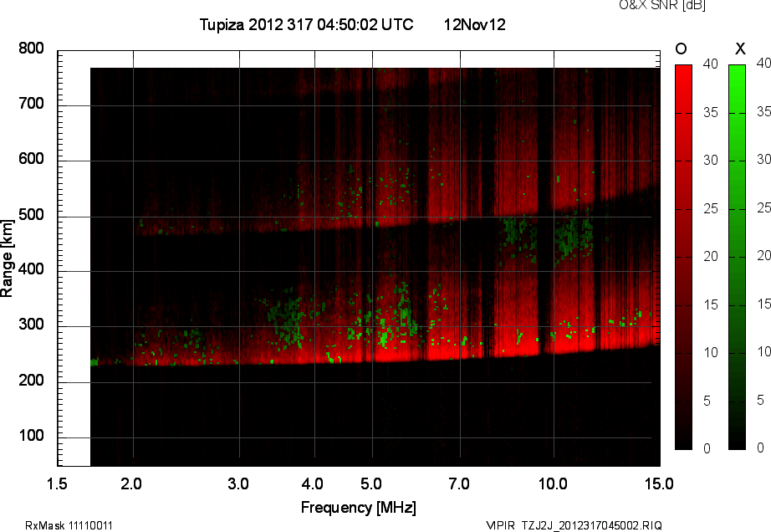Click the Frequency [MHz] axis label
The height and width of the screenshot is (532, 771).
pos(358,507)
